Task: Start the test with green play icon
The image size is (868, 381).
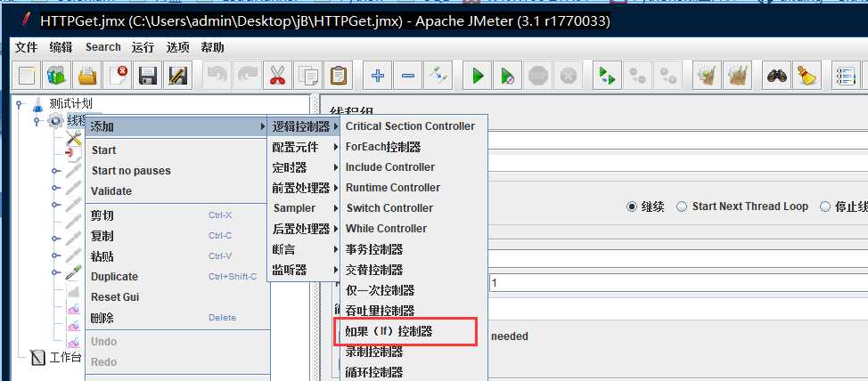Action: click(478, 75)
